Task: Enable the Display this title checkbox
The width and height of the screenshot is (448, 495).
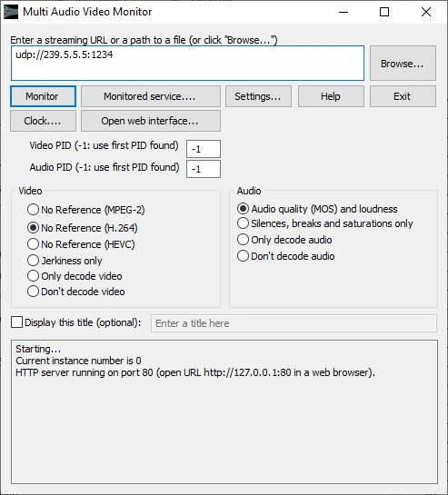Action: [x=16, y=322]
